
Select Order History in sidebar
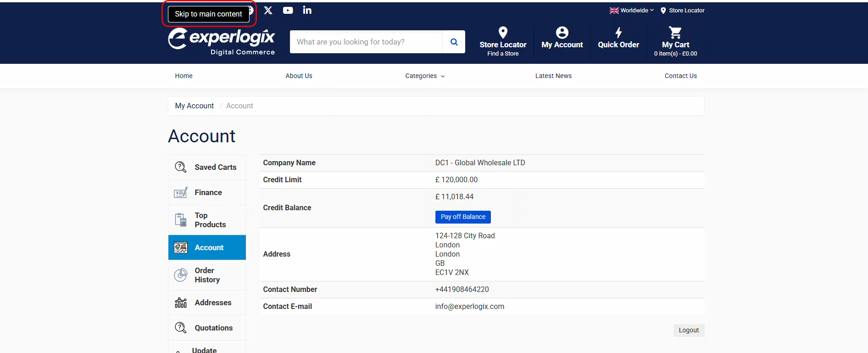click(x=207, y=275)
